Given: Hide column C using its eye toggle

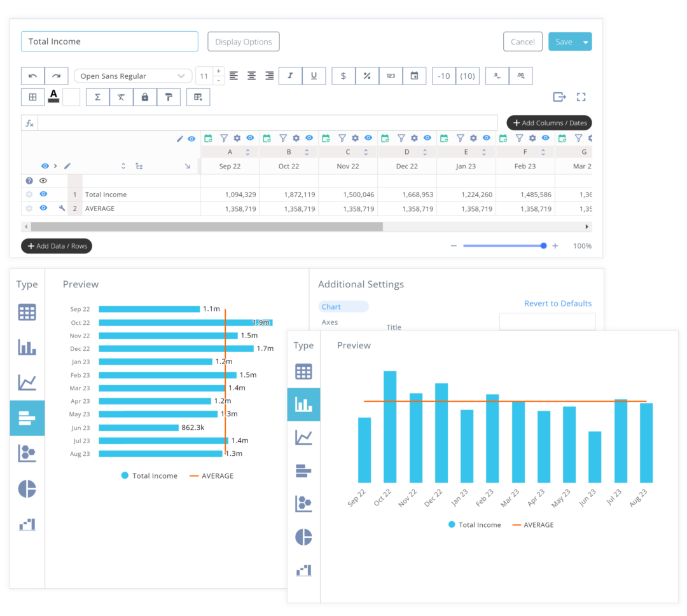Looking at the screenshot, I should pos(368,138).
